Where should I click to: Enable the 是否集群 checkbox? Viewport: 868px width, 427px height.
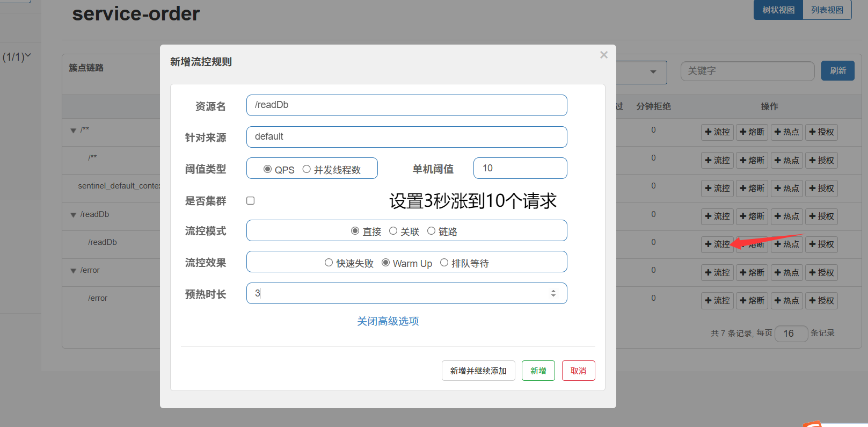click(251, 201)
